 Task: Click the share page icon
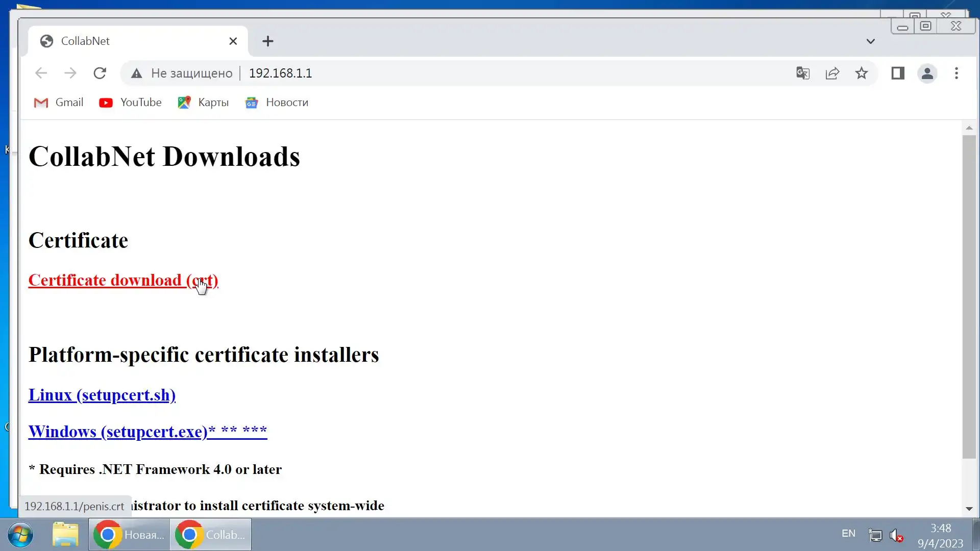point(832,73)
